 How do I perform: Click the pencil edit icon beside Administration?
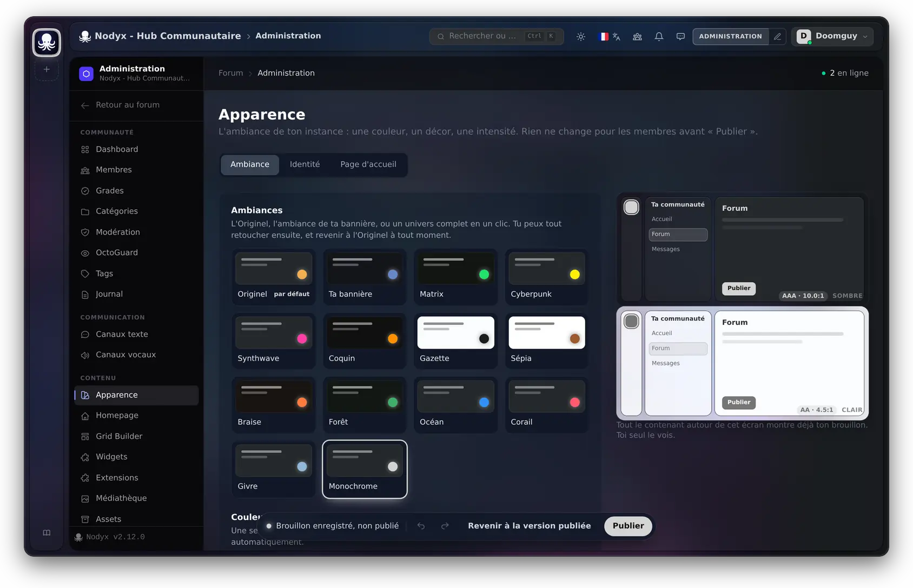777,37
